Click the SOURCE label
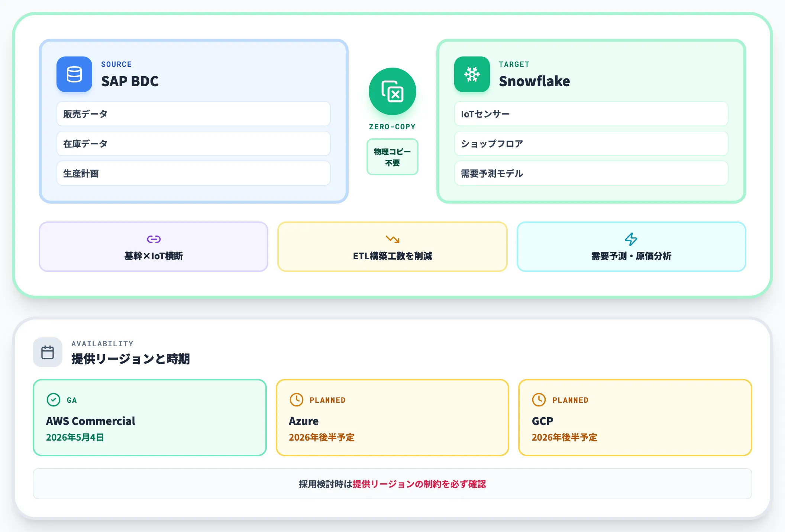785x532 pixels. tap(116, 64)
